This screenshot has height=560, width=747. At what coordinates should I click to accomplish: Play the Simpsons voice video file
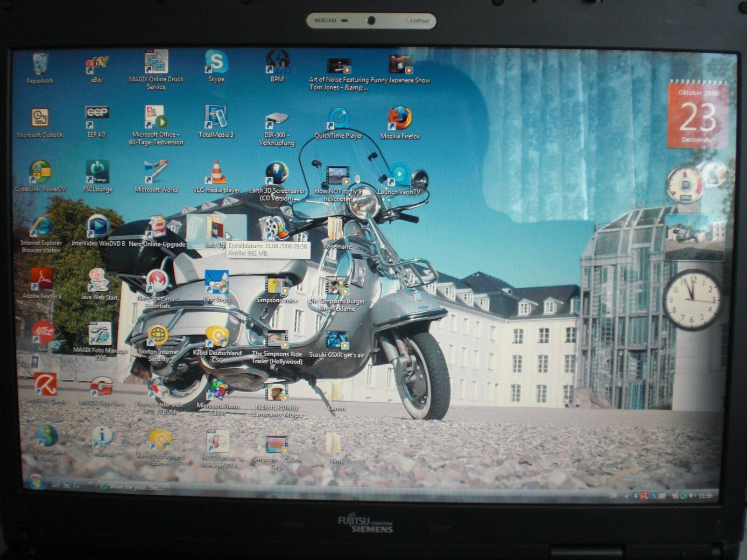(277, 286)
